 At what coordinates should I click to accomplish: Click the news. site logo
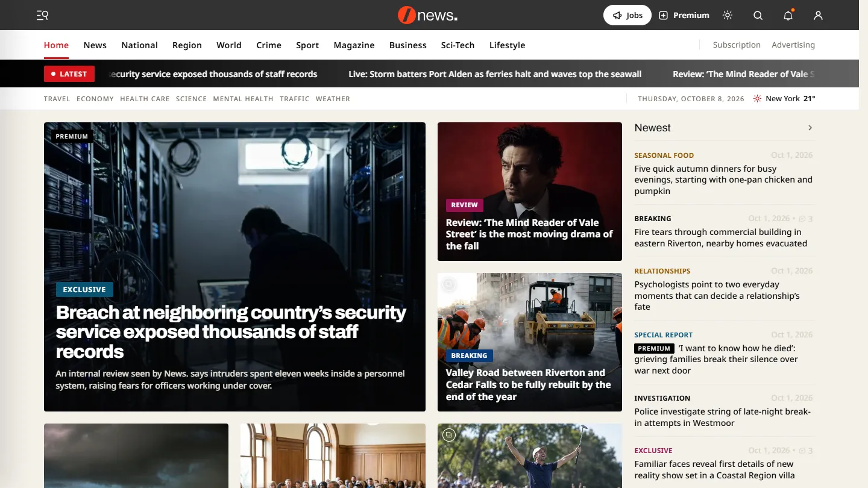(x=428, y=15)
